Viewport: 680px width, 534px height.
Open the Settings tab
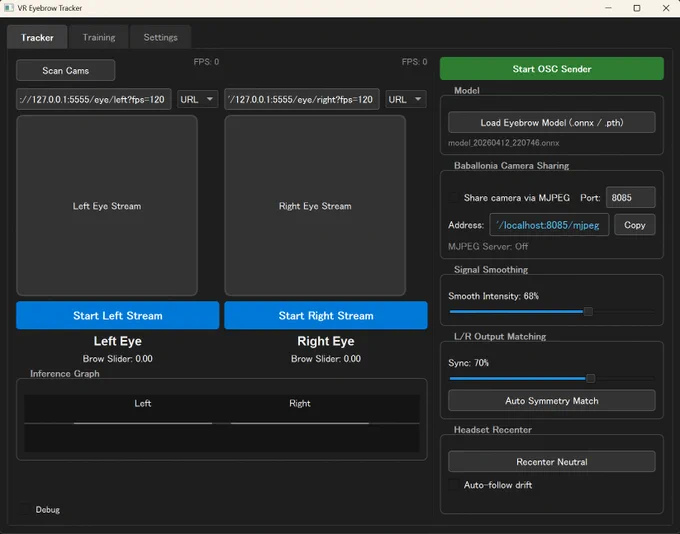(x=160, y=37)
